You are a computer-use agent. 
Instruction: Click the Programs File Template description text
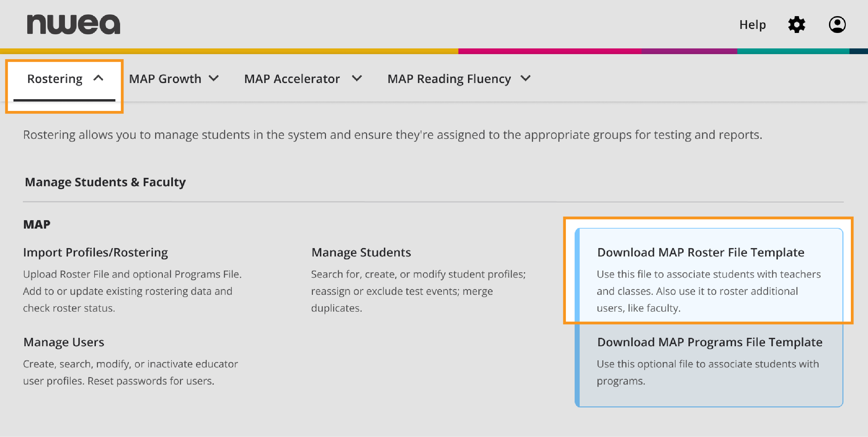click(708, 372)
